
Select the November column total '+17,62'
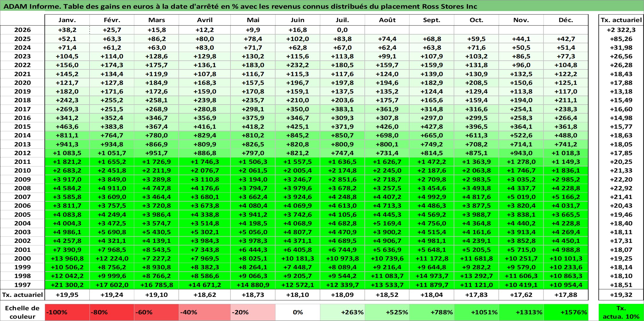521,295
